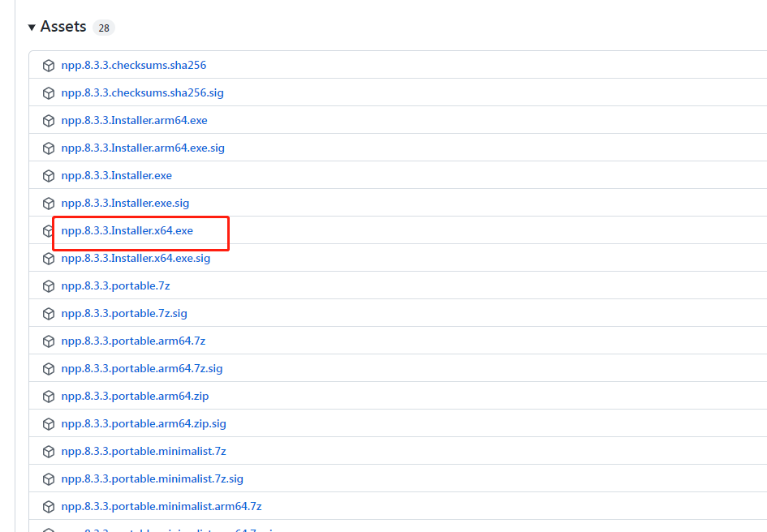The width and height of the screenshot is (767, 532).
Task: Click the Assets heading text
Action: pyautogui.click(x=63, y=27)
